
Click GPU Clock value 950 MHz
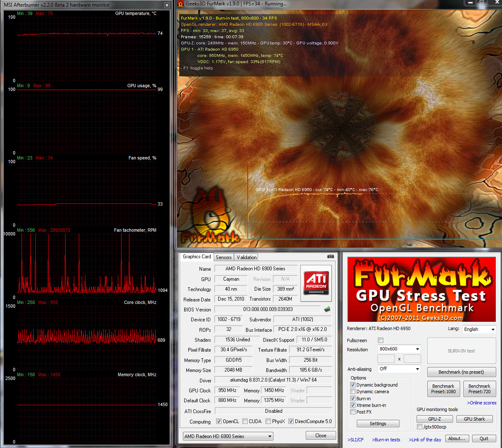click(227, 390)
